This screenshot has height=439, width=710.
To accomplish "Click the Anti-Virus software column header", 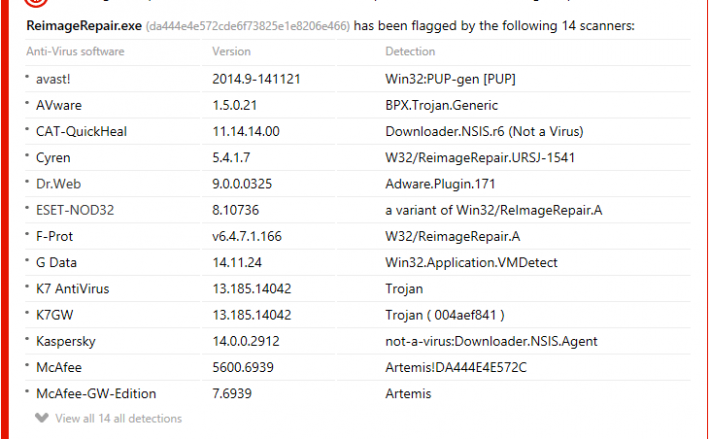I will [75, 51].
